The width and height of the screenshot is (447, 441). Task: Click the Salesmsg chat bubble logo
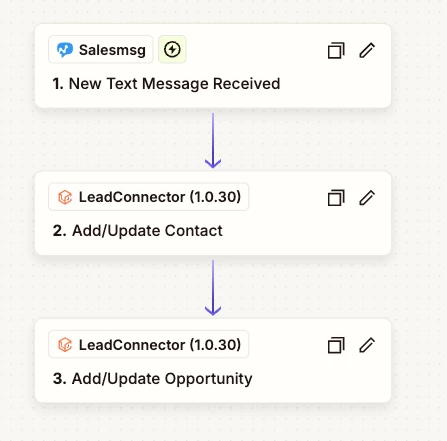65,50
